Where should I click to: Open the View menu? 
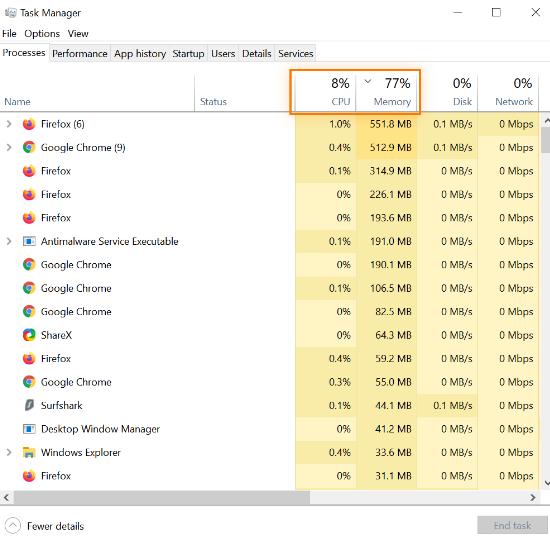(x=78, y=34)
